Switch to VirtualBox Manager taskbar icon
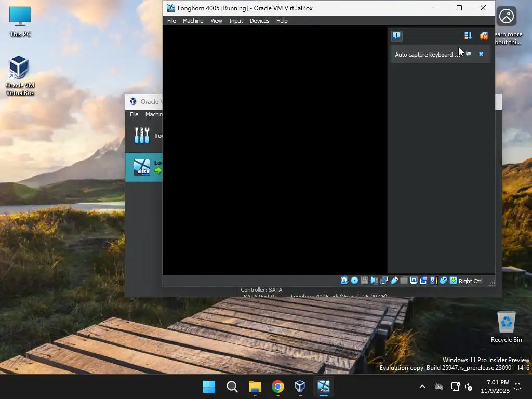The width and height of the screenshot is (532, 399). pyautogui.click(x=300, y=387)
